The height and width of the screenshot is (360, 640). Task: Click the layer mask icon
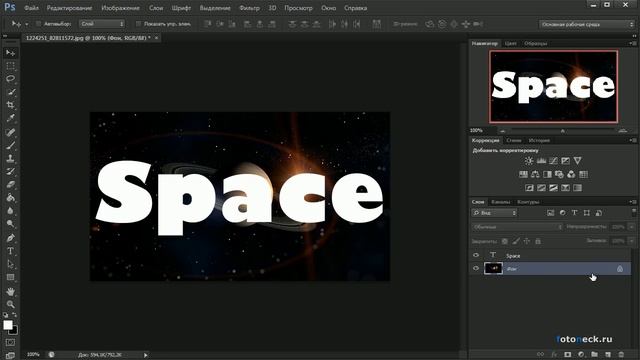(567, 354)
